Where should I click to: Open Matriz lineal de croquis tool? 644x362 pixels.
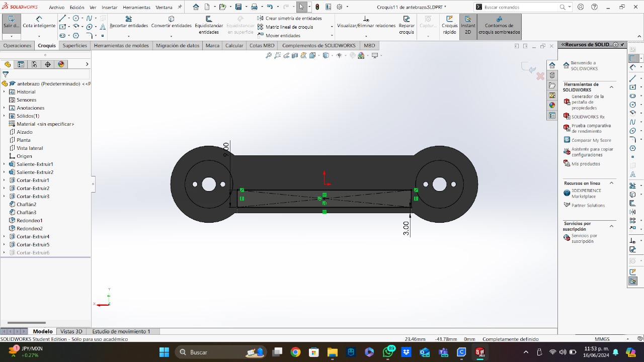[x=285, y=27]
